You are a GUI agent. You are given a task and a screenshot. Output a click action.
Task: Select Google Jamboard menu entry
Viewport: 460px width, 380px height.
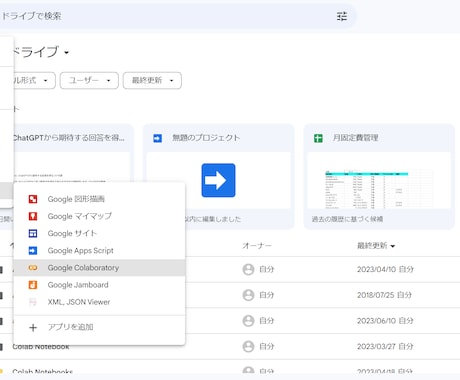tap(99, 285)
